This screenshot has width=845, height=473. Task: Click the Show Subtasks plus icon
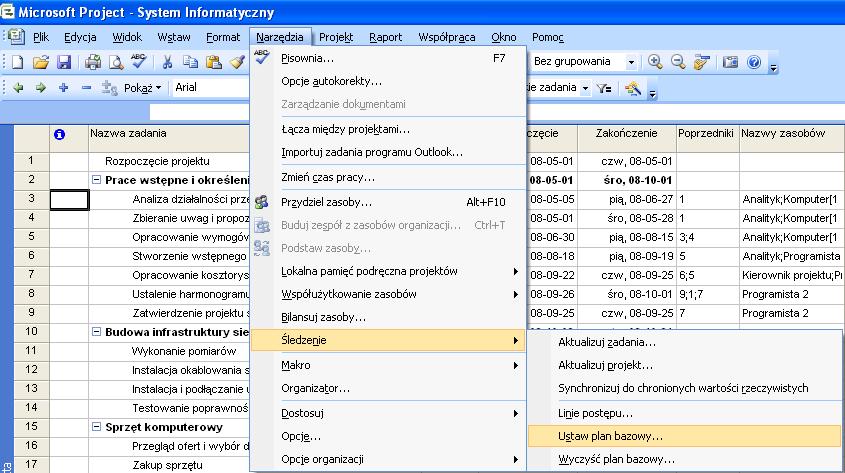(x=64, y=87)
